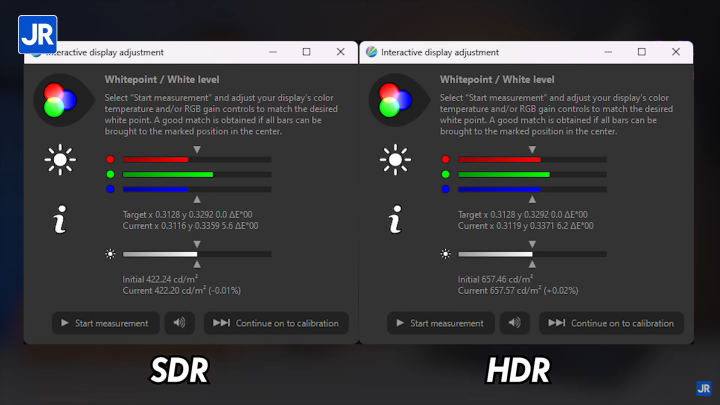Toggle the sound speaker button in SDR window
This screenshot has height=405, width=720.
pyautogui.click(x=179, y=323)
